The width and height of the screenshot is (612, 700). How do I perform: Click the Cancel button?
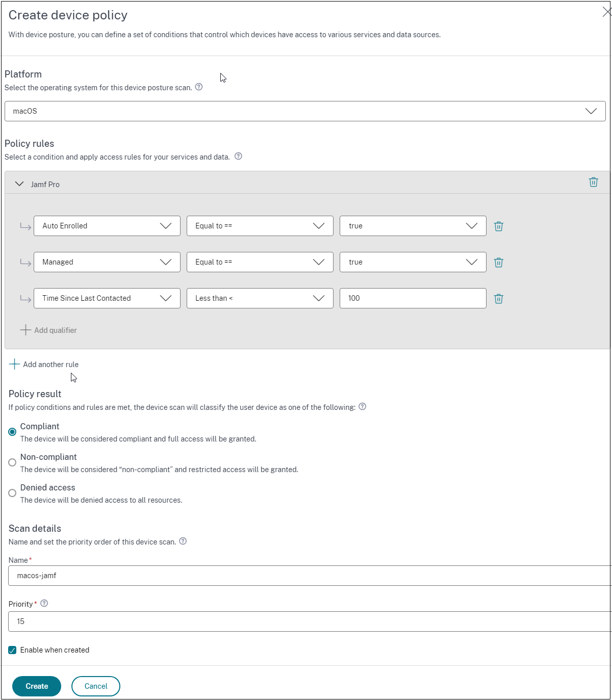tap(96, 686)
